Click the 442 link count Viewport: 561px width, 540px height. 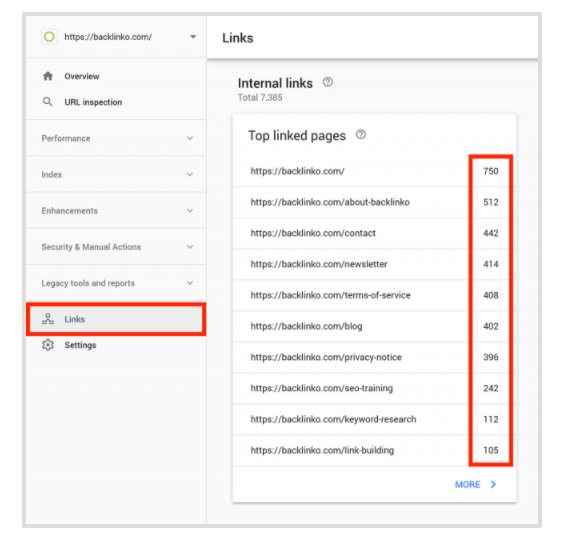click(491, 233)
